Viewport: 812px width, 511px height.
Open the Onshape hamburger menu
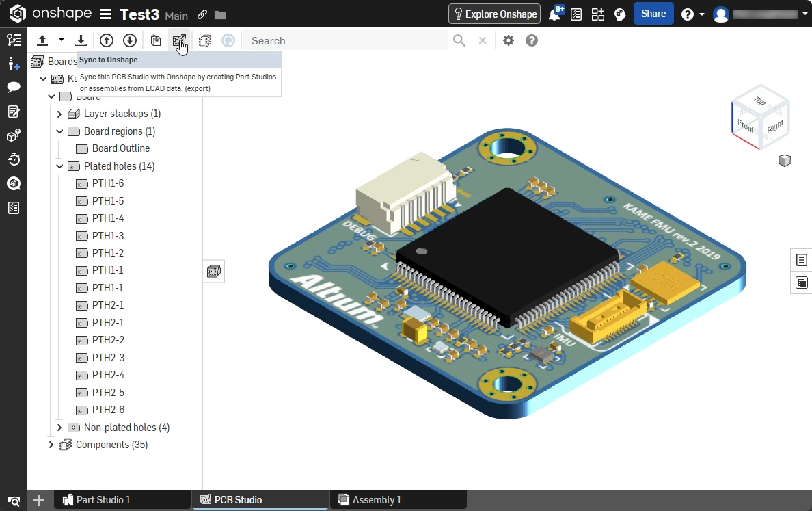[106, 14]
